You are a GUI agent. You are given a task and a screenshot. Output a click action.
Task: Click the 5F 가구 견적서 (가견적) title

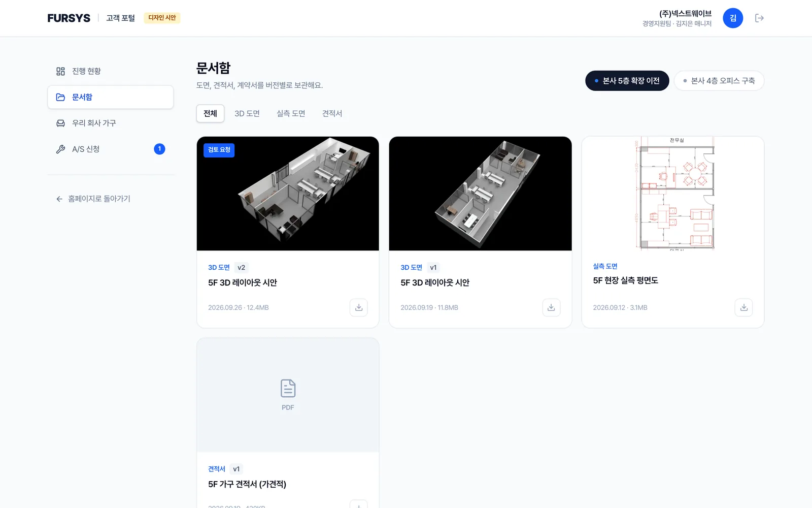click(247, 484)
